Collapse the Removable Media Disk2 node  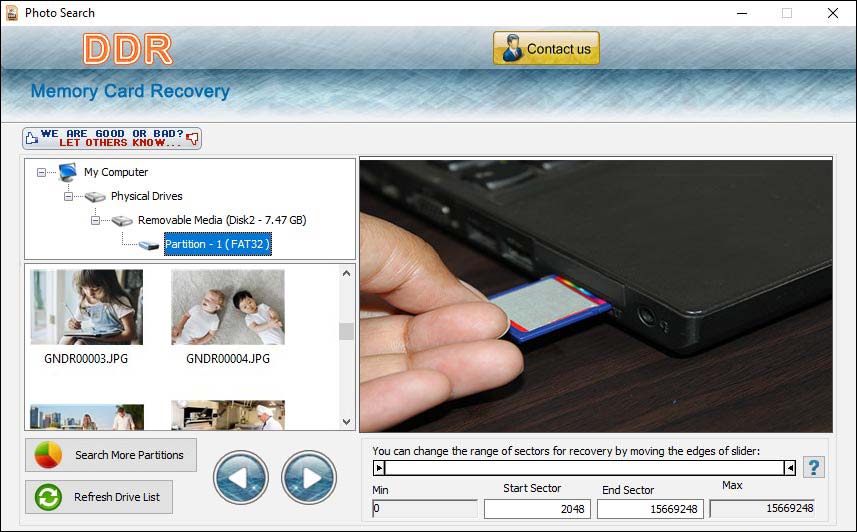coord(95,220)
